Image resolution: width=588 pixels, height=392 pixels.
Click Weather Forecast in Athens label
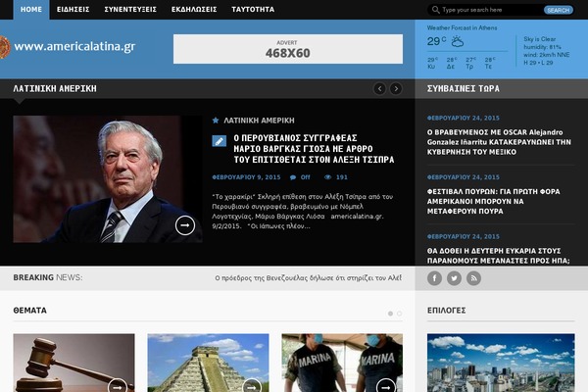(462, 27)
